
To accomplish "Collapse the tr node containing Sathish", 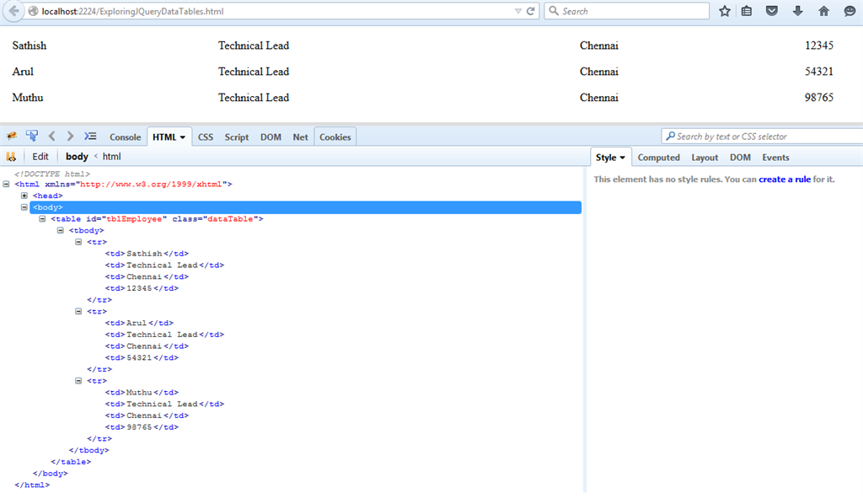I will pyautogui.click(x=78, y=242).
